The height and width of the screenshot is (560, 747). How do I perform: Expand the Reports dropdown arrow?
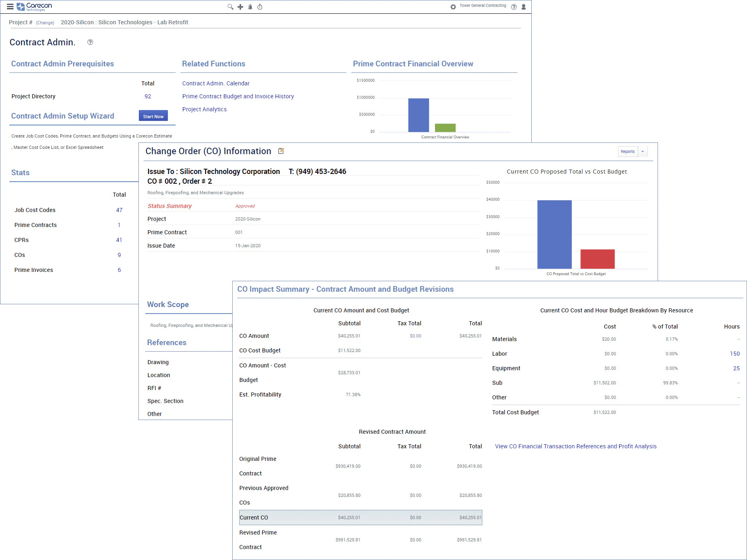[x=643, y=152]
